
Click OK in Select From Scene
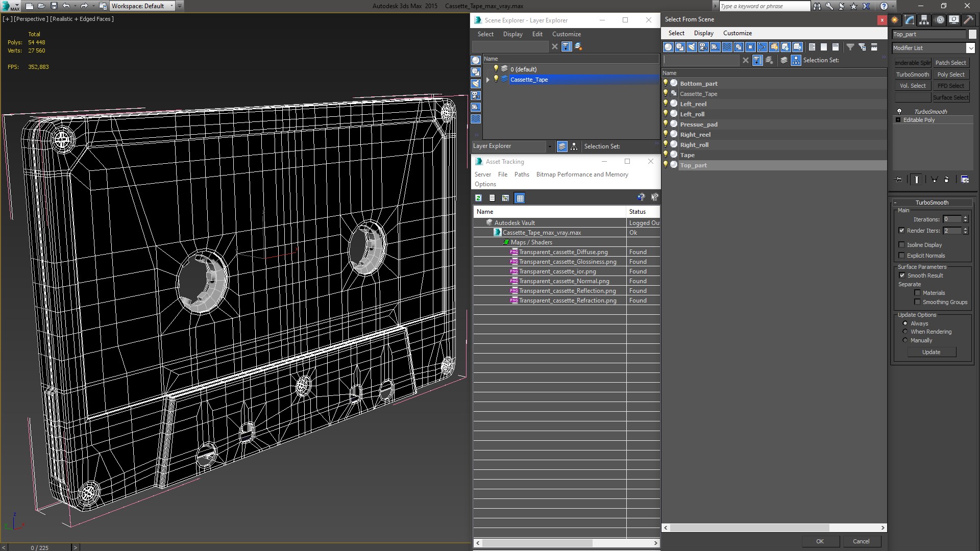[x=820, y=541]
